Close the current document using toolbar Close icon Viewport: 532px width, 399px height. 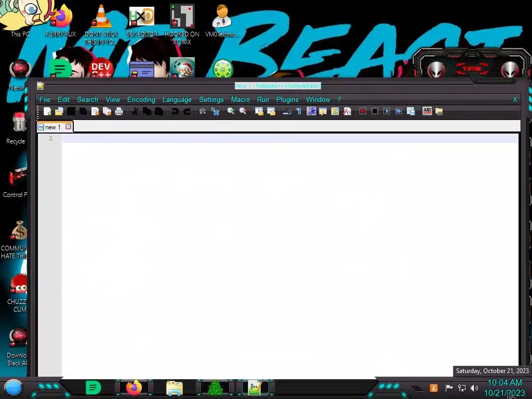coord(96,111)
